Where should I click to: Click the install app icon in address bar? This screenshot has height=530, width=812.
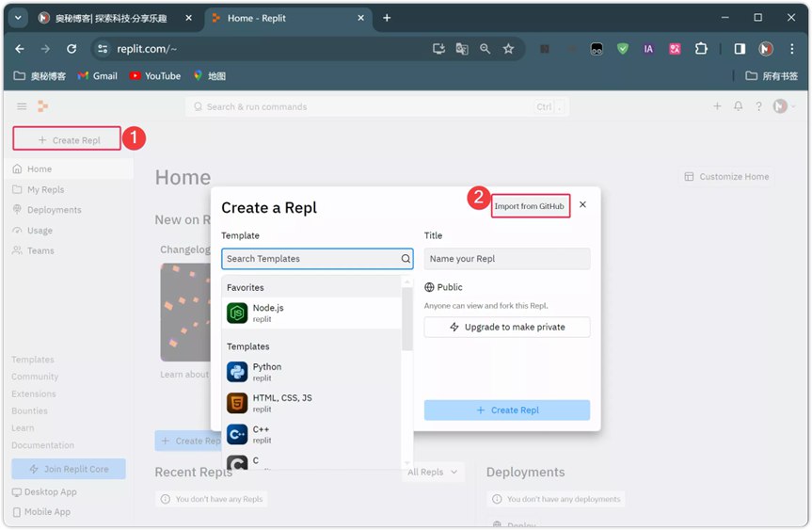(x=438, y=49)
